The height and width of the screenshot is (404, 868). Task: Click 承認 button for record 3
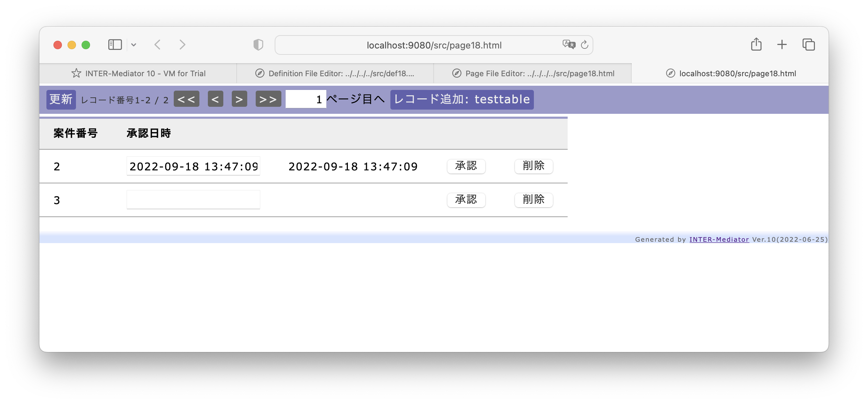click(466, 200)
